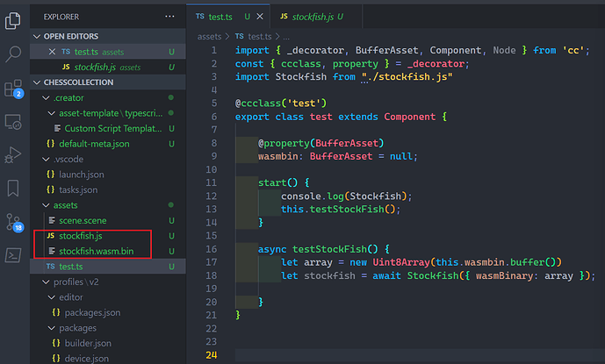Screen dimensions: 605x364
Task: Open launch.json file
Action: point(108,175)
